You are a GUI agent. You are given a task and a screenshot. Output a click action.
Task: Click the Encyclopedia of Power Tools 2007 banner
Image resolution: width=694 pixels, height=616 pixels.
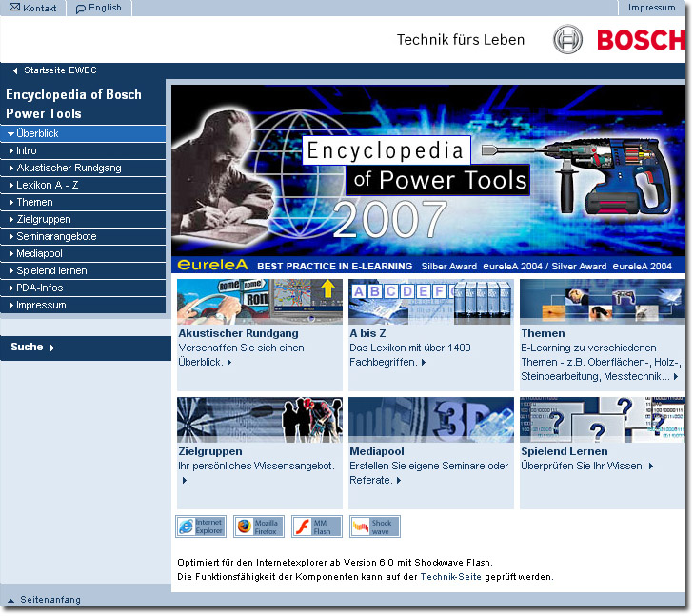[428, 170]
